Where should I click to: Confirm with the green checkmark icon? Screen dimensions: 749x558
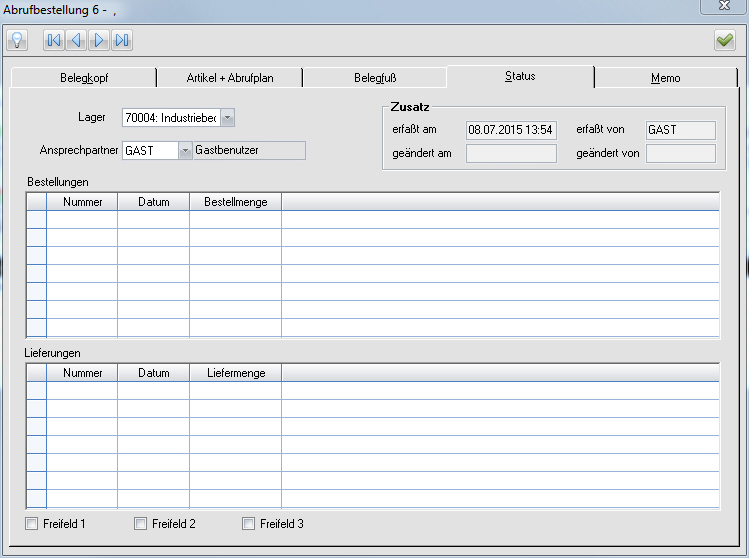click(x=724, y=40)
